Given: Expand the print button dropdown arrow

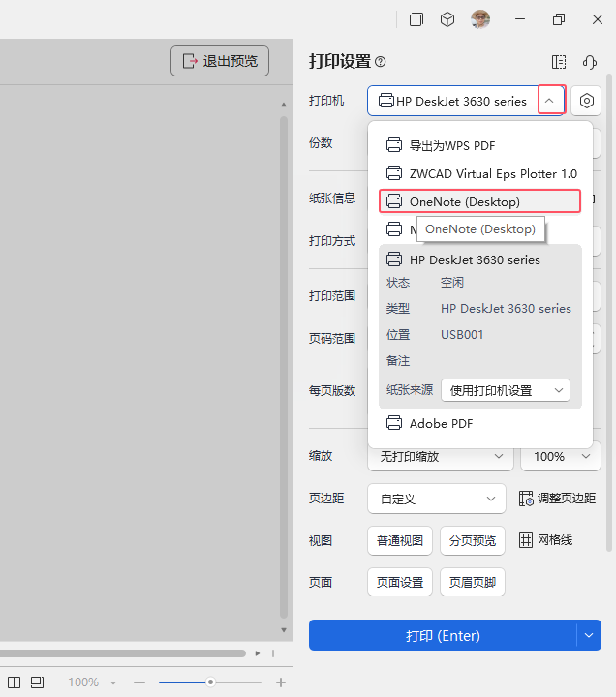Looking at the screenshot, I should click(x=589, y=635).
